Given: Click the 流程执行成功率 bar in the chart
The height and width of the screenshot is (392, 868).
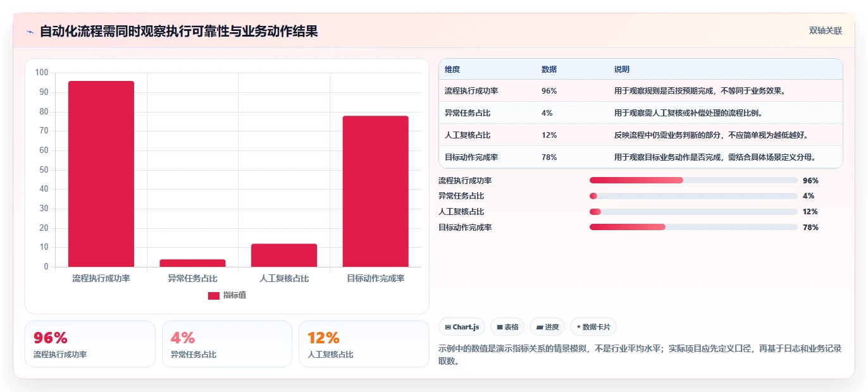Looking at the screenshot, I should coord(101,174).
